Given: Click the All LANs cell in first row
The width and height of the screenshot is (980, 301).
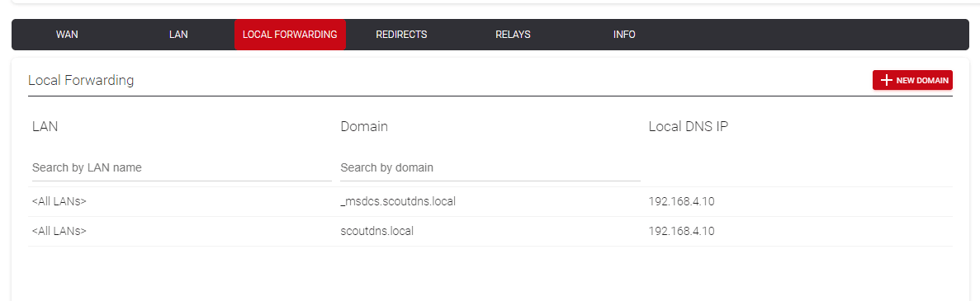Looking at the screenshot, I should tap(59, 202).
